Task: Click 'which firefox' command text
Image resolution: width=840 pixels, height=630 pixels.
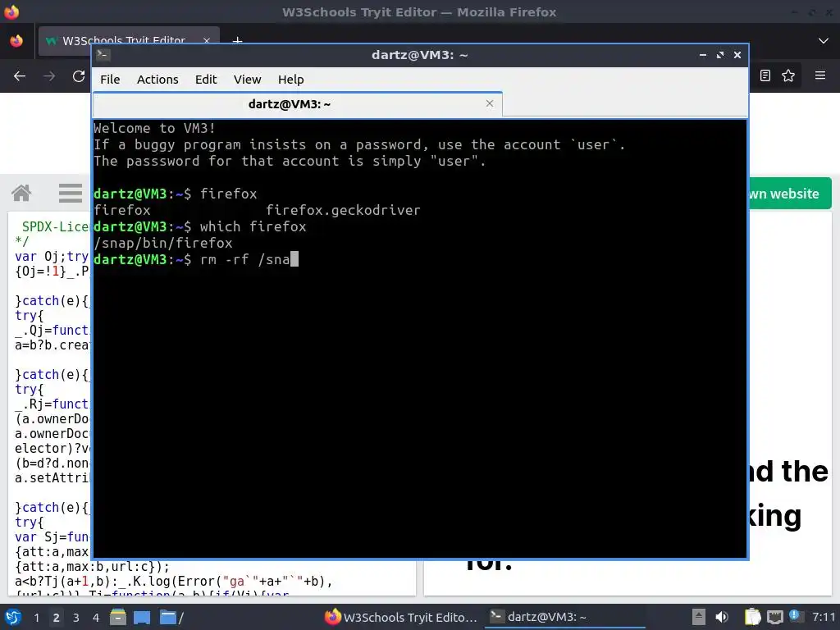Action: [x=253, y=226]
